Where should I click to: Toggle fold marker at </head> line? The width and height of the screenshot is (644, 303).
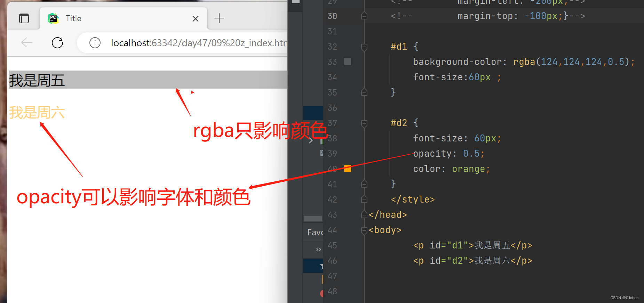click(364, 215)
